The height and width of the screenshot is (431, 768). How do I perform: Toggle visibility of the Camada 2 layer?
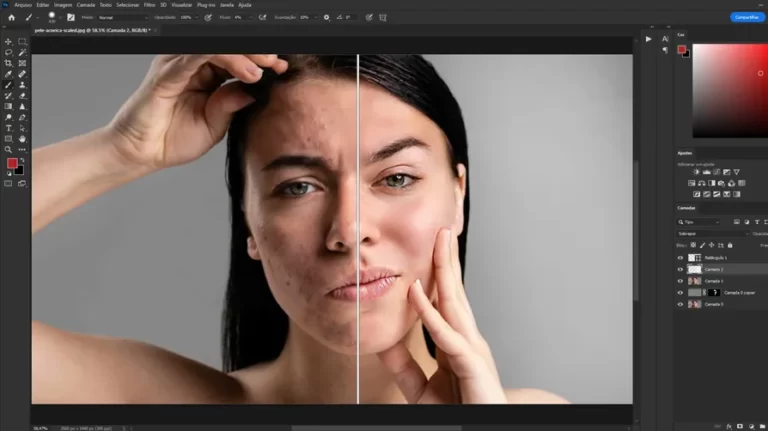click(681, 270)
